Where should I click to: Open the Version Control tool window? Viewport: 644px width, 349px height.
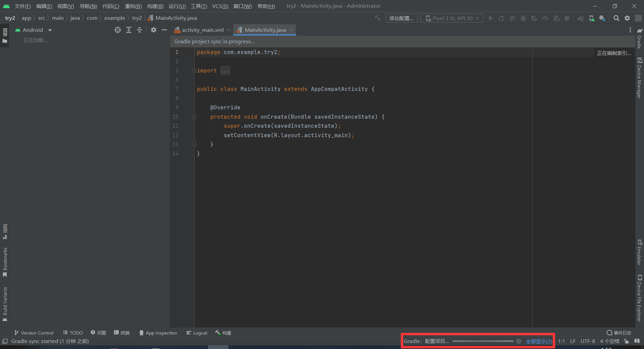click(34, 333)
